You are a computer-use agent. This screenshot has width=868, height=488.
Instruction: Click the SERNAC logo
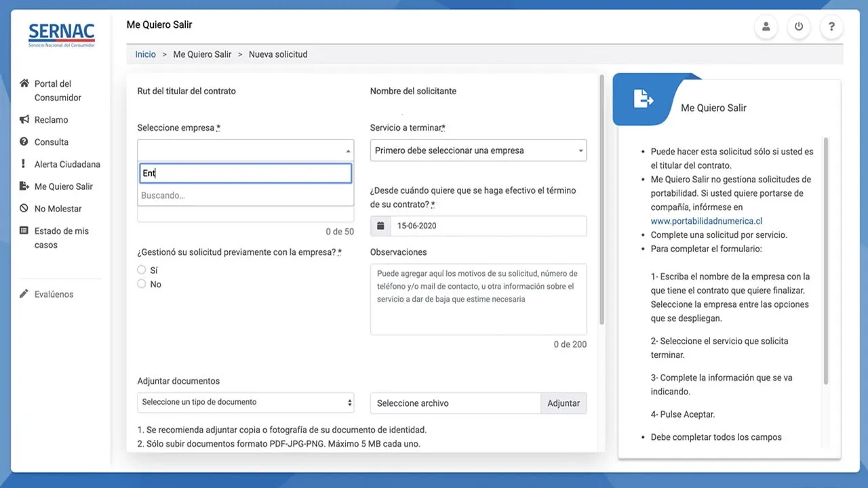[x=61, y=35]
